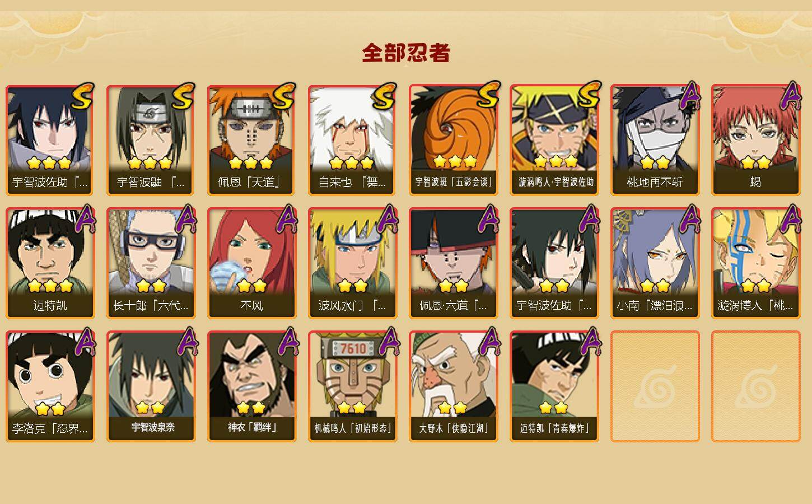Choose the 桃地再不斩 ninja card
Image resolution: width=812 pixels, height=504 pixels.
(655, 140)
